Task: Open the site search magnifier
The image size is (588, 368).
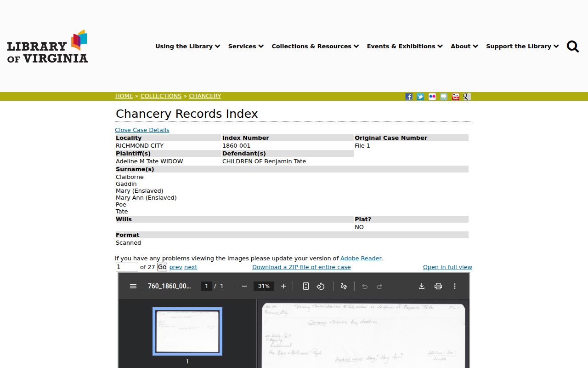Action: 573,46
